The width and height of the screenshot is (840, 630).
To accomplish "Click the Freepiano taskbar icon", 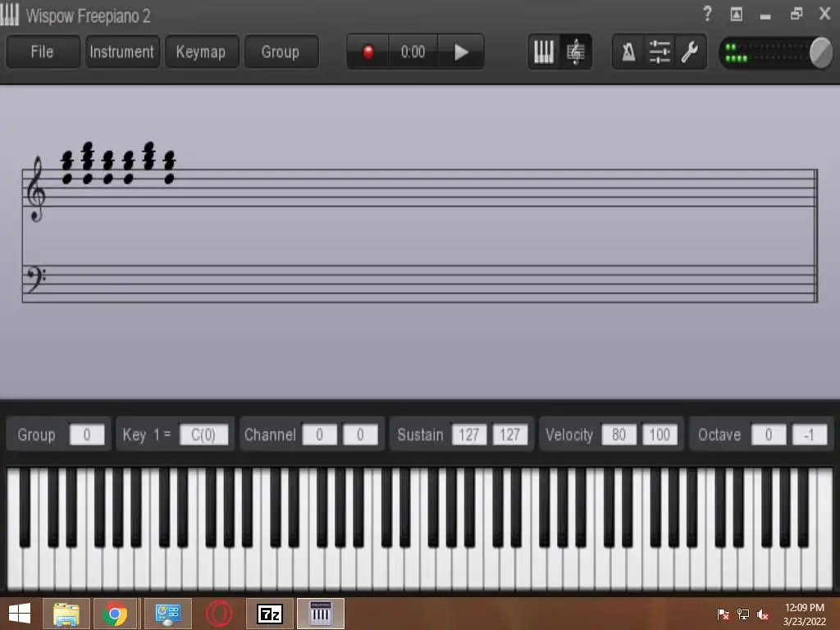I will click(x=321, y=614).
